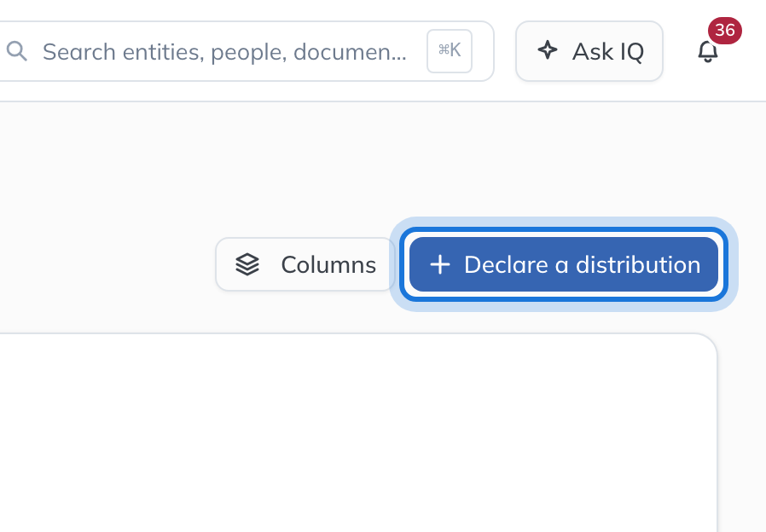Open the Columns picker
The height and width of the screenshot is (532, 766).
pyautogui.click(x=305, y=264)
